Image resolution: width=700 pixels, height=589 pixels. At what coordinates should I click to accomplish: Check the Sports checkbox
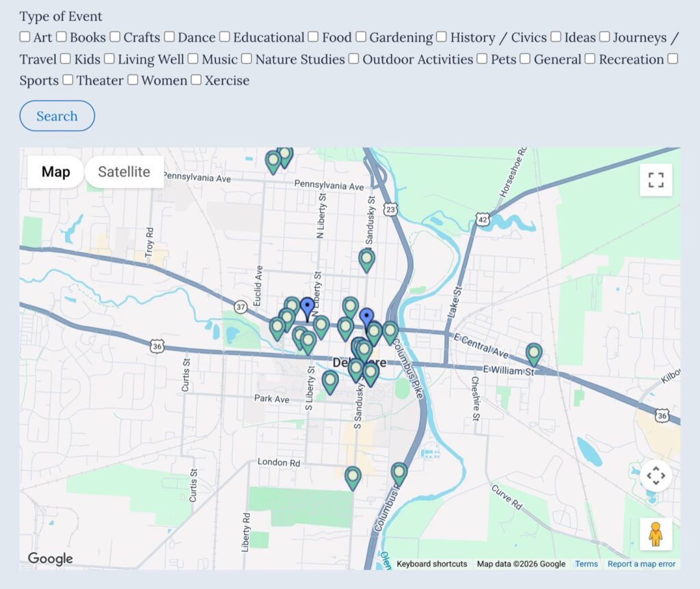click(673, 59)
